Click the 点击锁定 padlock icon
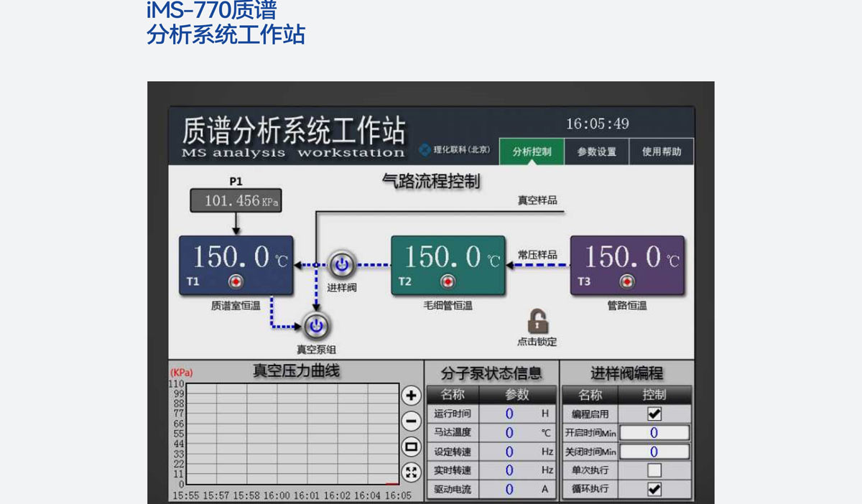This screenshot has width=862, height=504. pyautogui.click(x=537, y=322)
